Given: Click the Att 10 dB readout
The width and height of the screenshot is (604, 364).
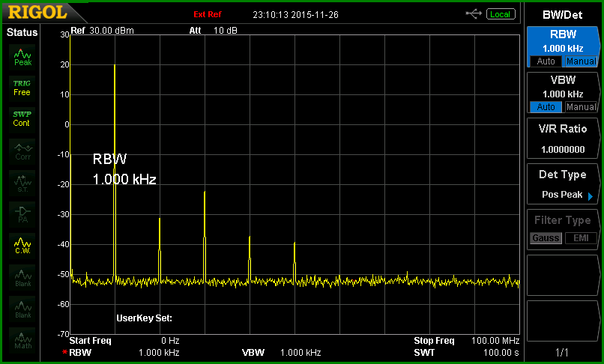Looking at the screenshot, I should click(213, 31).
